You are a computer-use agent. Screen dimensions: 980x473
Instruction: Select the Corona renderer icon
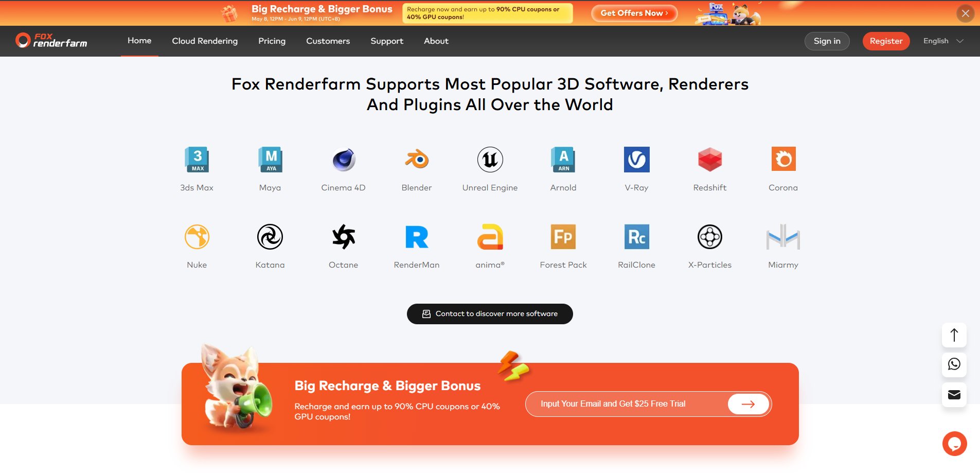pos(783,159)
